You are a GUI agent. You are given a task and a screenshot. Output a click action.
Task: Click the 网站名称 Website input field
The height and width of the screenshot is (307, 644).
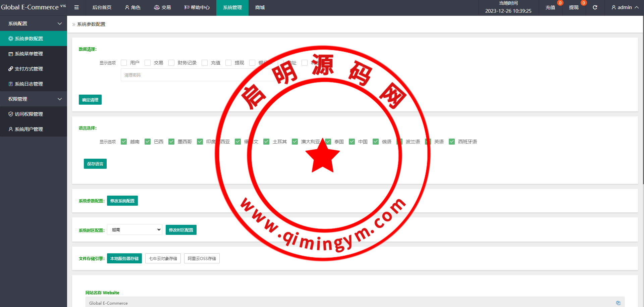[x=355, y=303]
